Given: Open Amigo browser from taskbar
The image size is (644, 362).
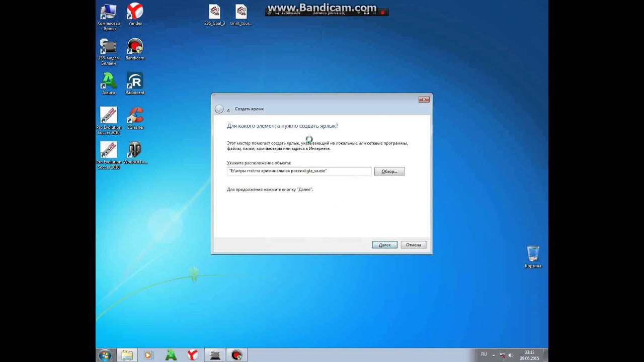Looking at the screenshot, I should pos(171,355).
